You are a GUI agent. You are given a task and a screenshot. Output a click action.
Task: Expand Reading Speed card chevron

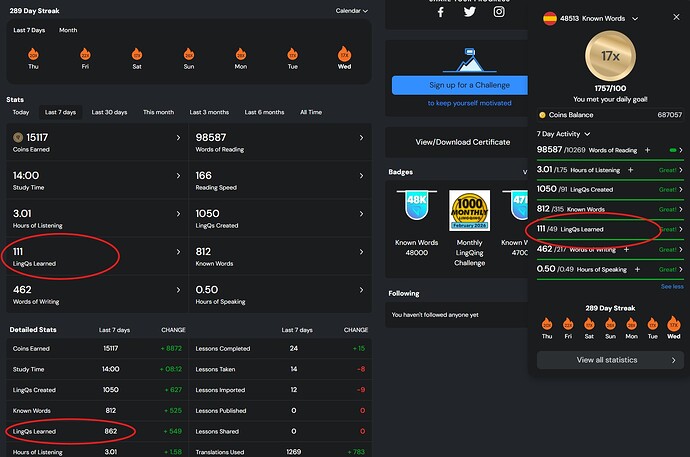coord(361,175)
